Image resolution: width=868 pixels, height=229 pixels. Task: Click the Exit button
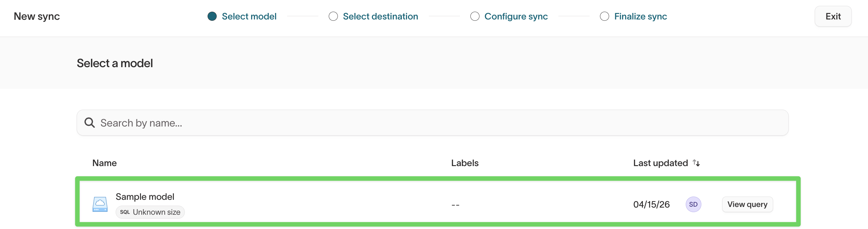[x=833, y=16]
